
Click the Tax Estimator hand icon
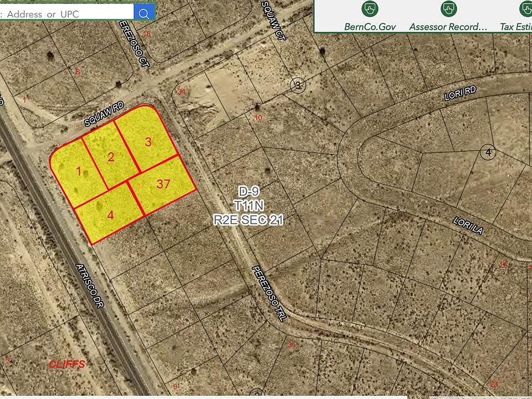(x=526, y=9)
